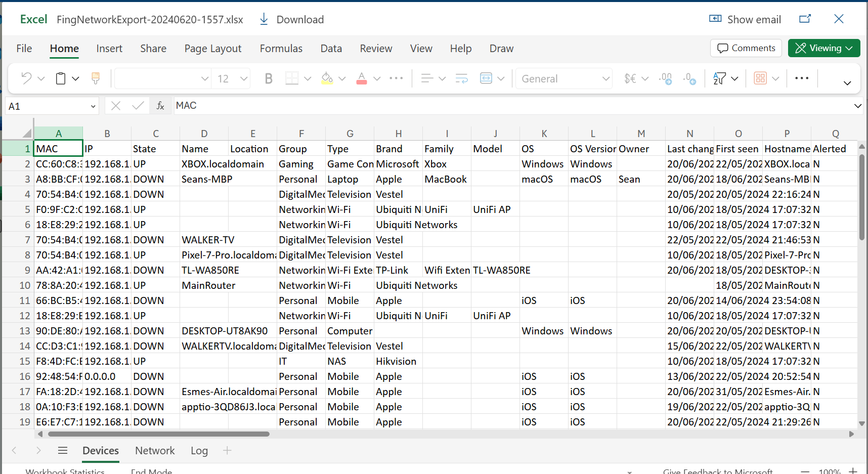Image resolution: width=868 pixels, height=474 pixels.
Task: Expand the Paste options dropdown arrow
Action: coord(75,78)
